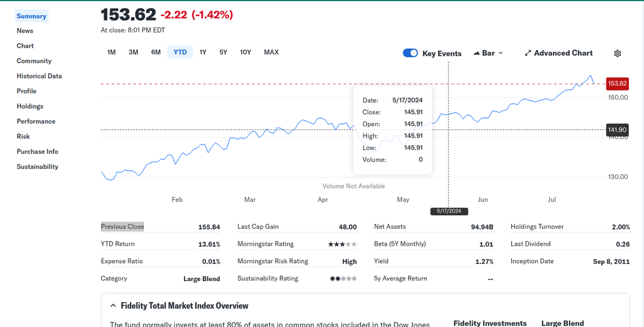This screenshot has width=644, height=327.
Task: Click the Morningstar Risk Rating High value
Action: pos(349,261)
